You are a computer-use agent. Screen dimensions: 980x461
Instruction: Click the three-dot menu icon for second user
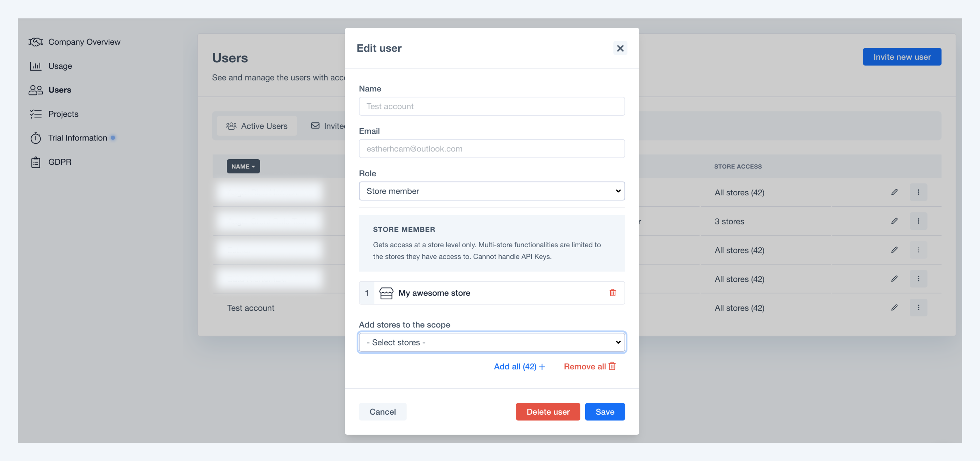[x=919, y=221]
